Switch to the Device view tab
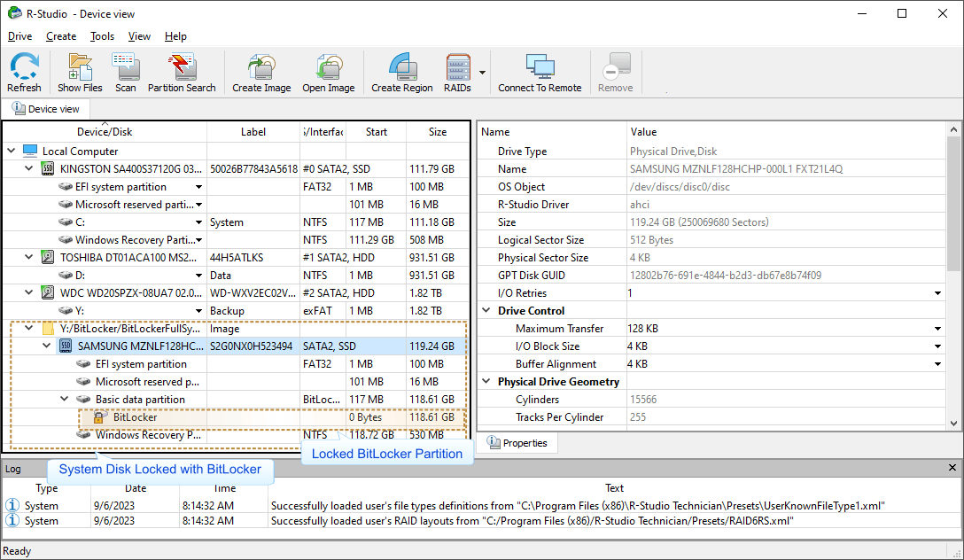This screenshot has height=560, width=964. click(x=46, y=109)
